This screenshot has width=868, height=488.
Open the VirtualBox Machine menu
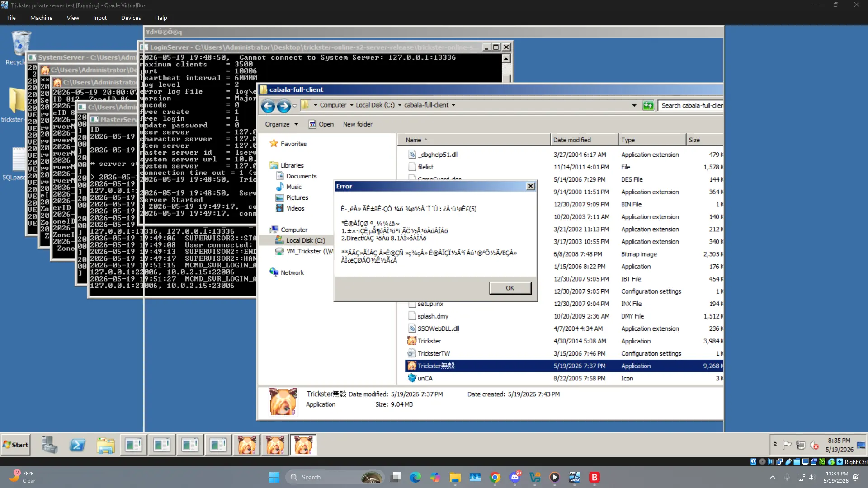coord(41,18)
